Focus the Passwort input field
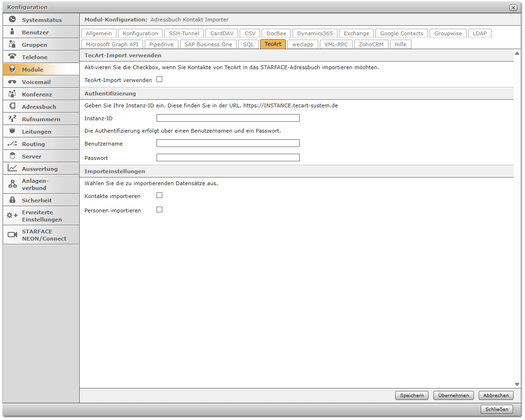This screenshot has height=420, width=525. pyautogui.click(x=228, y=157)
